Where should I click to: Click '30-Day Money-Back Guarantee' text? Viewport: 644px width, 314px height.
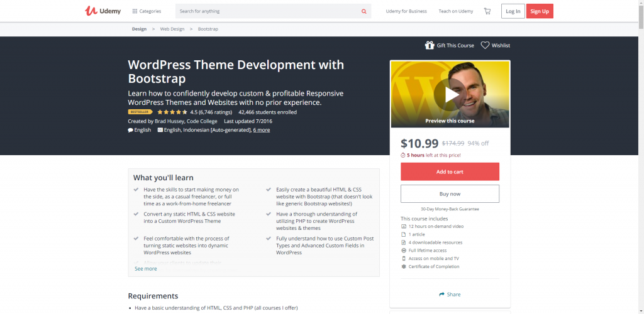pos(450,209)
